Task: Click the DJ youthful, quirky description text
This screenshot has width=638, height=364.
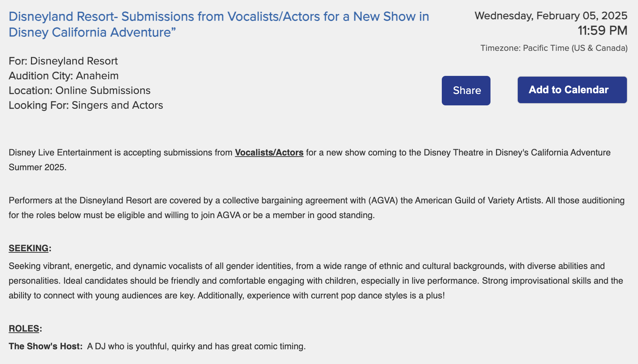Action: (196, 346)
